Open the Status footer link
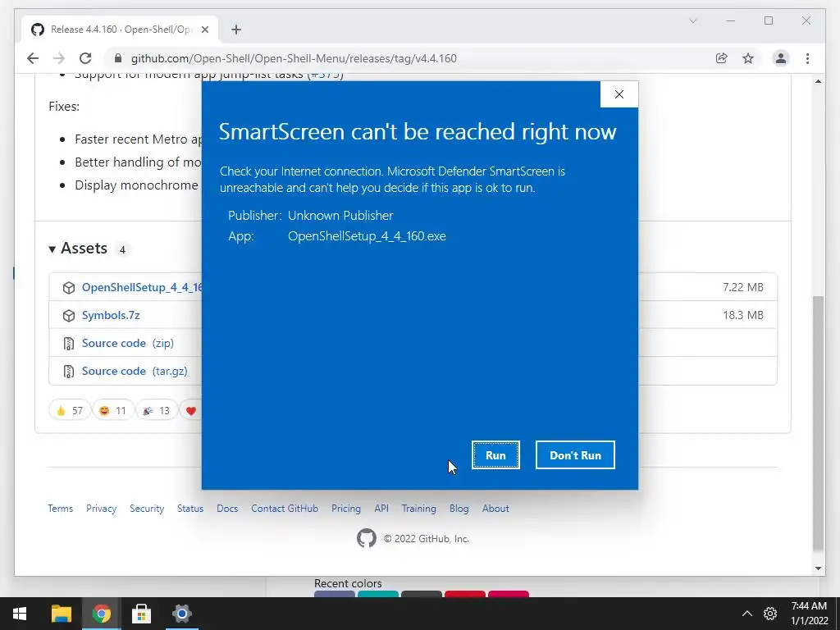840x630 pixels. tap(190, 509)
